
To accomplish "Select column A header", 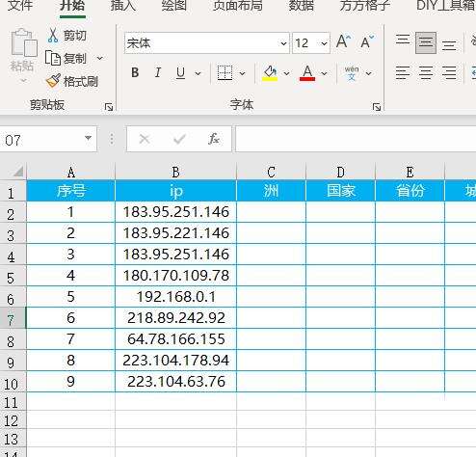I will tap(70, 172).
